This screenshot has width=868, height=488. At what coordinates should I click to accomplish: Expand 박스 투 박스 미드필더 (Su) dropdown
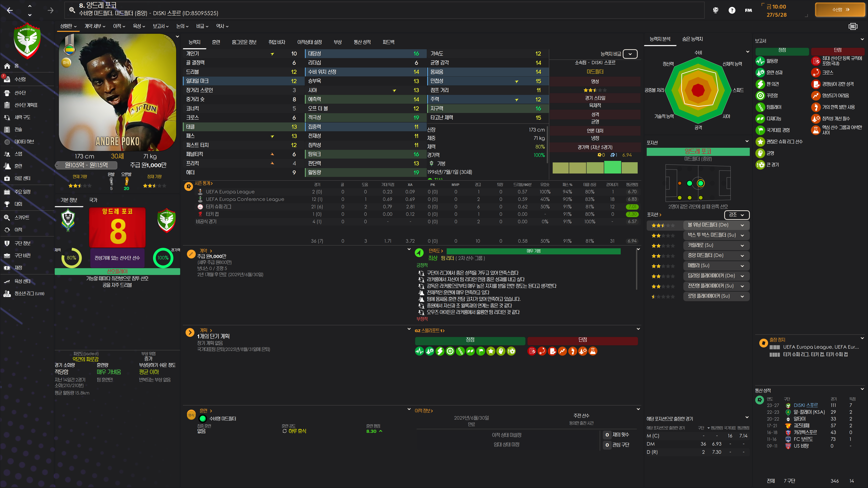click(742, 235)
